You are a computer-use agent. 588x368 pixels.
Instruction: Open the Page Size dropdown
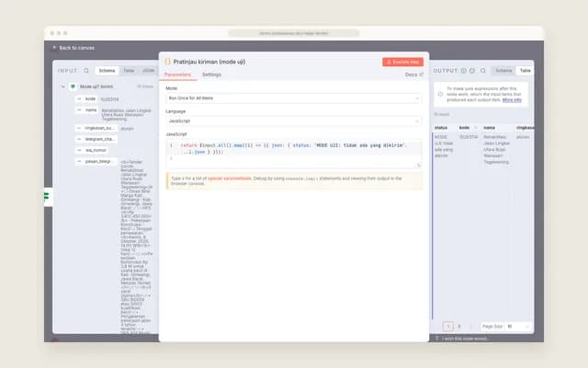point(517,327)
